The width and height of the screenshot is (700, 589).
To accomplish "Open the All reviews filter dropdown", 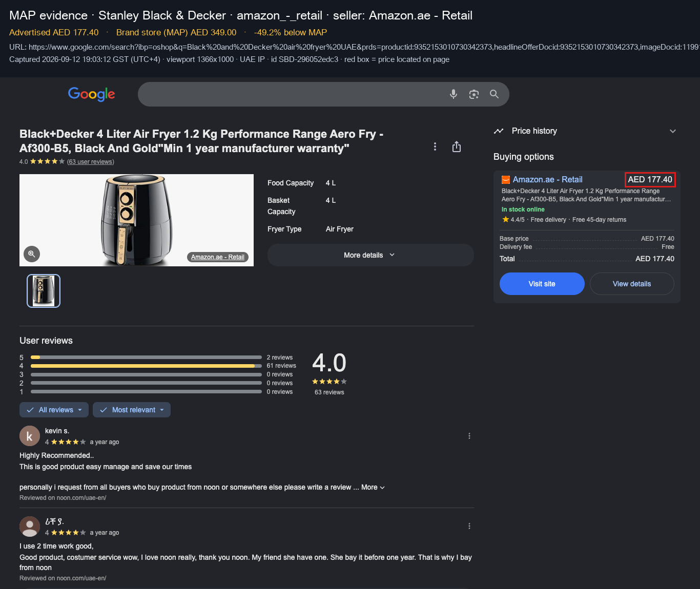I will point(54,410).
